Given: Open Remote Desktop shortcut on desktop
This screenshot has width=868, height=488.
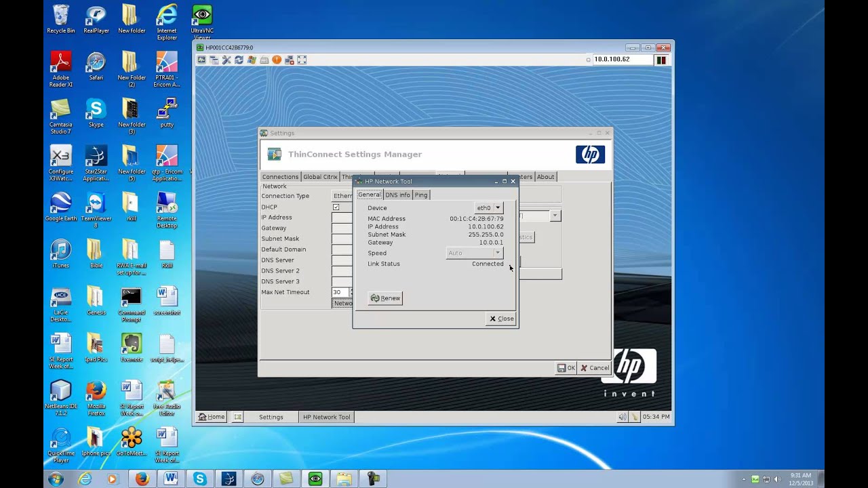Looking at the screenshot, I should click(x=167, y=210).
